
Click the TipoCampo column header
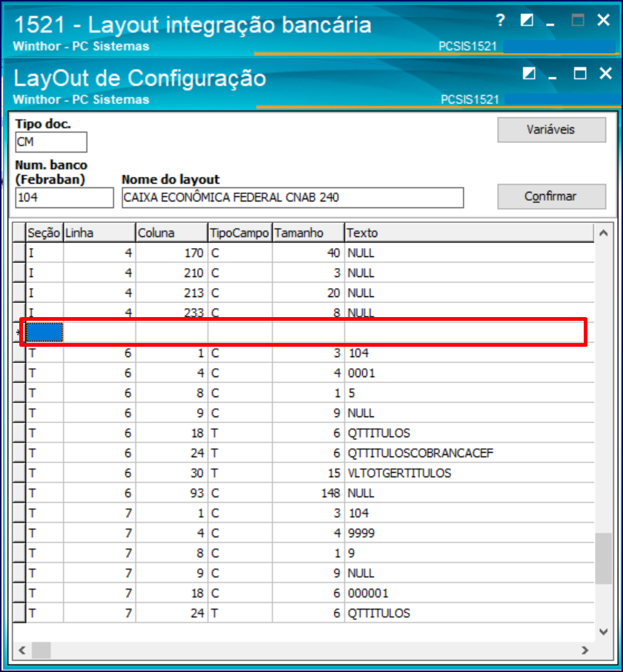[240, 233]
